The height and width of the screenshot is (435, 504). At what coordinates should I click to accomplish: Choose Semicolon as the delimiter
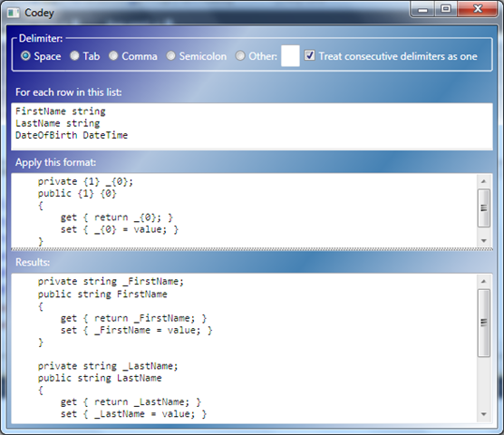pos(170,56)
